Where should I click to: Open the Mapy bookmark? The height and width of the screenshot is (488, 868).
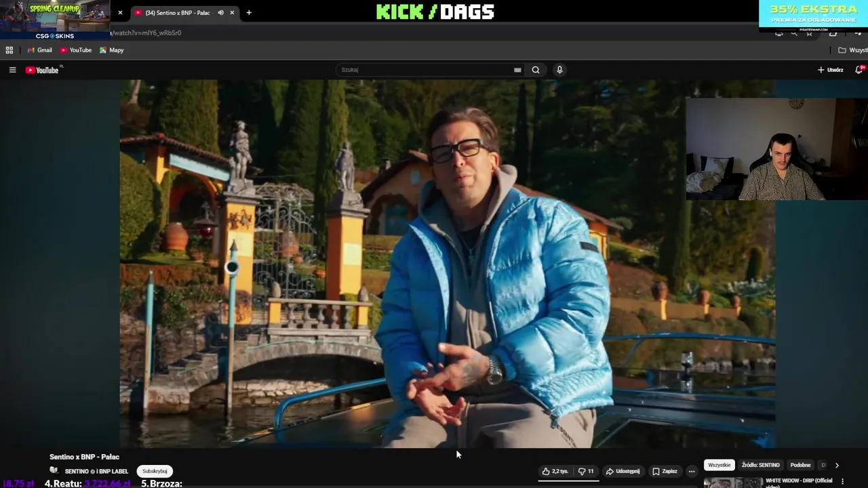click(111, 50)
